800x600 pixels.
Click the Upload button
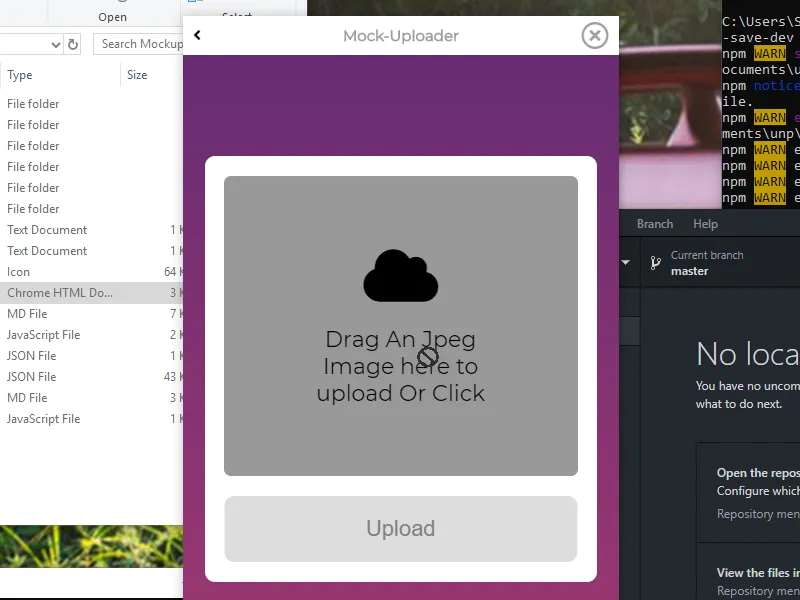401,529
